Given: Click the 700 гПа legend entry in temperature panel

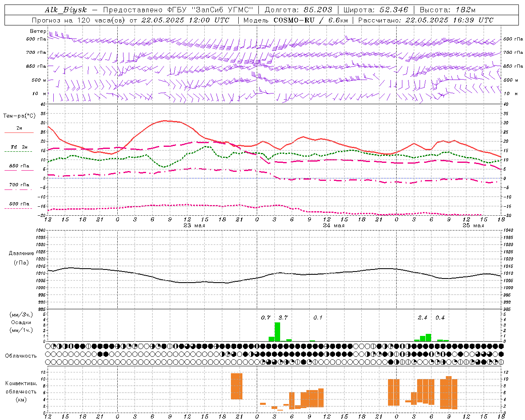Looking at the screenshot, I should [19, 185].
